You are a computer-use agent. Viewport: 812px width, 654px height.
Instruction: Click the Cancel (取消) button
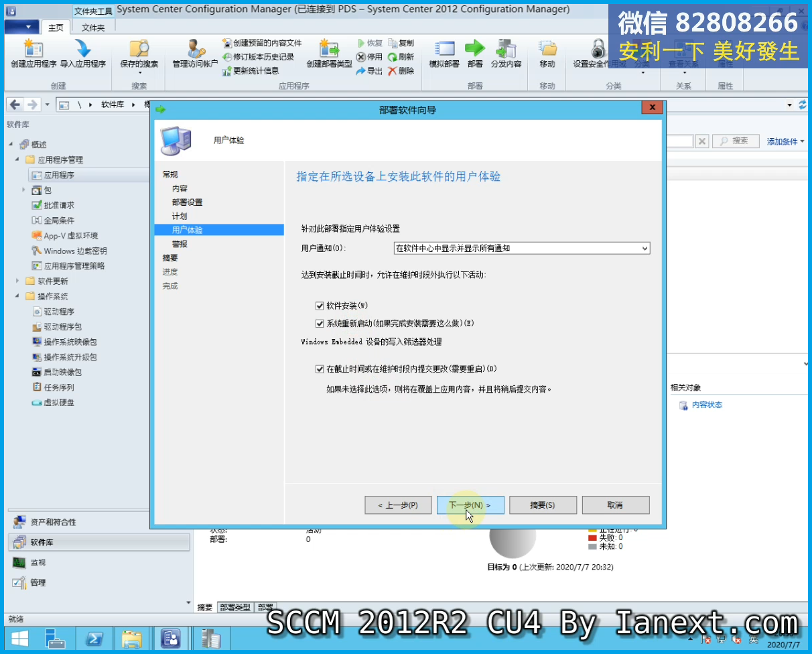click(616, 505)
